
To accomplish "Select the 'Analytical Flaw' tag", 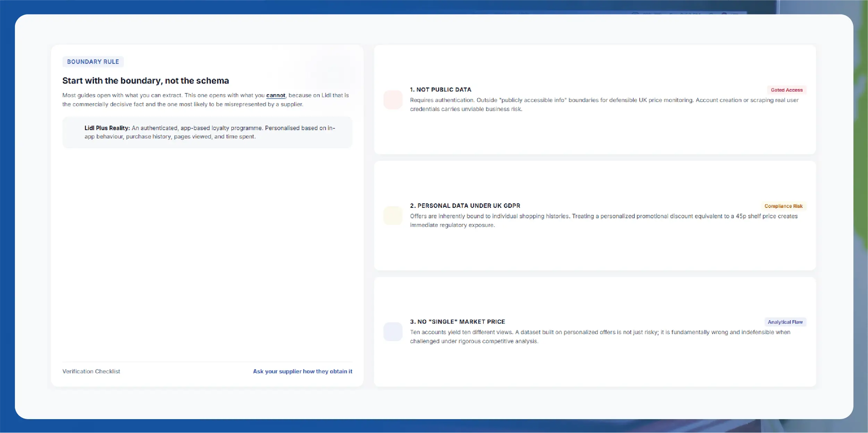I will click(785, 322).
